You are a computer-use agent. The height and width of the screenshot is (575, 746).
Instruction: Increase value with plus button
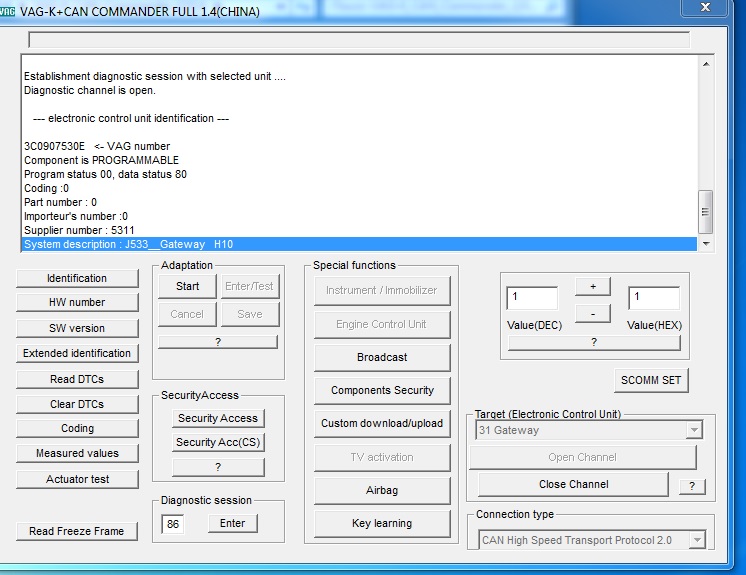point(592,287)
